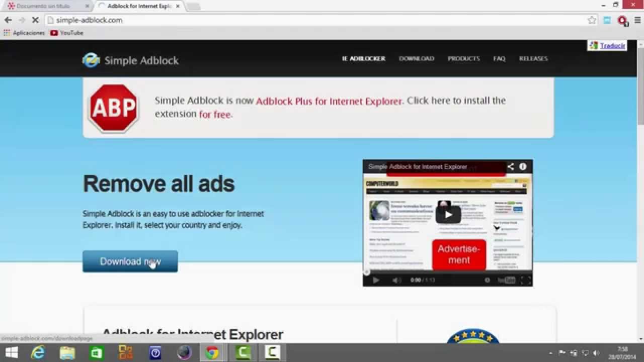Viewport: 644px width, 362px height.
Task: Click the 'for free' link
Action: [216, 114]
